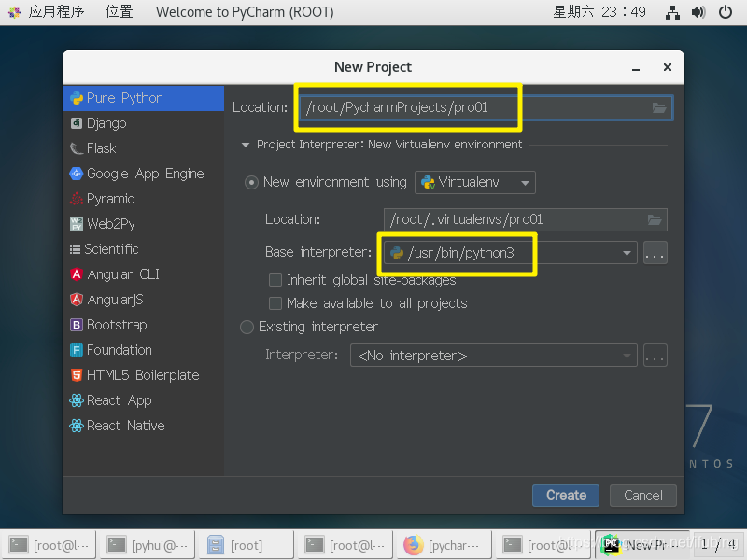Click the network status icon

point(672,12)
